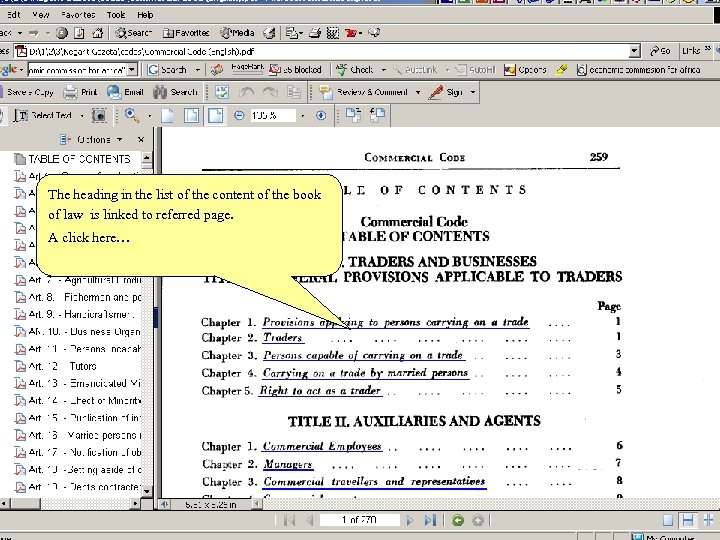Jump to the last page
720x540 pixels.
tap(430, 520)
